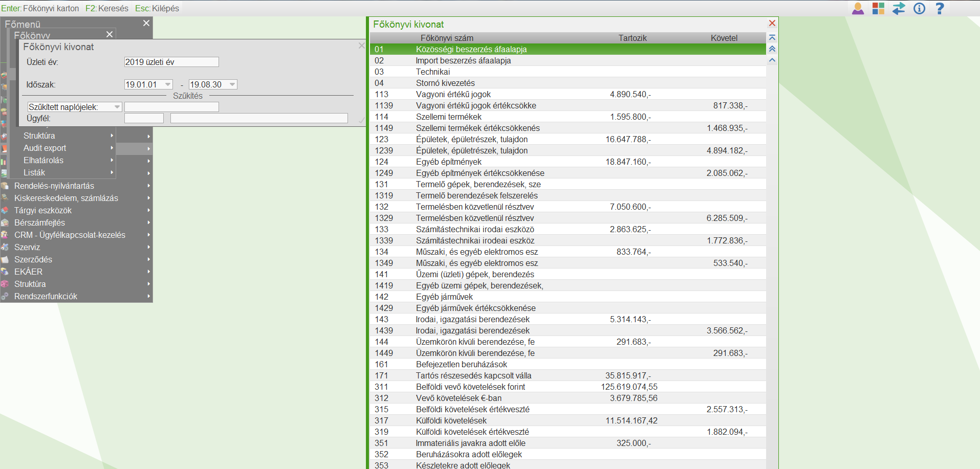The width and height of the screenshot is (980, 469).
Task: Close the Főkönyvi kivonat filter dialog
Action: coord(361,46)
